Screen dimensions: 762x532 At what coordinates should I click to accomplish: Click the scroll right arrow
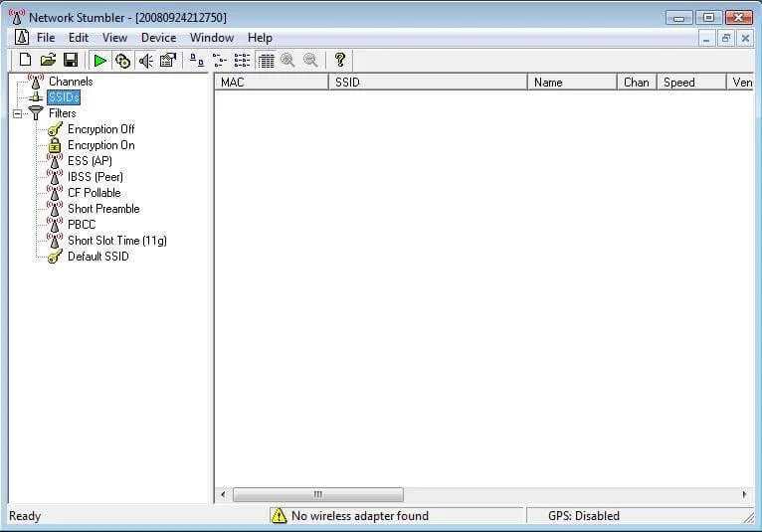click(x=744, y=494)
